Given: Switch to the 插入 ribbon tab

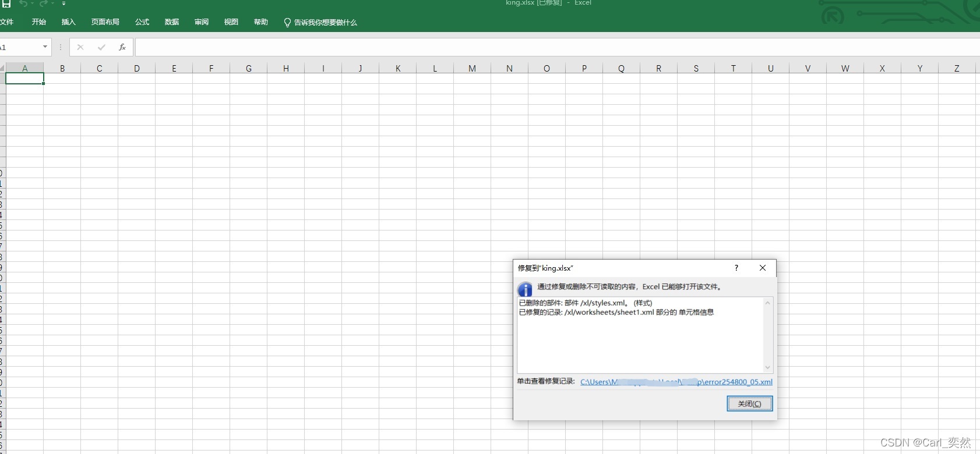Looking at the screenshot, I should tap(69, 22).
